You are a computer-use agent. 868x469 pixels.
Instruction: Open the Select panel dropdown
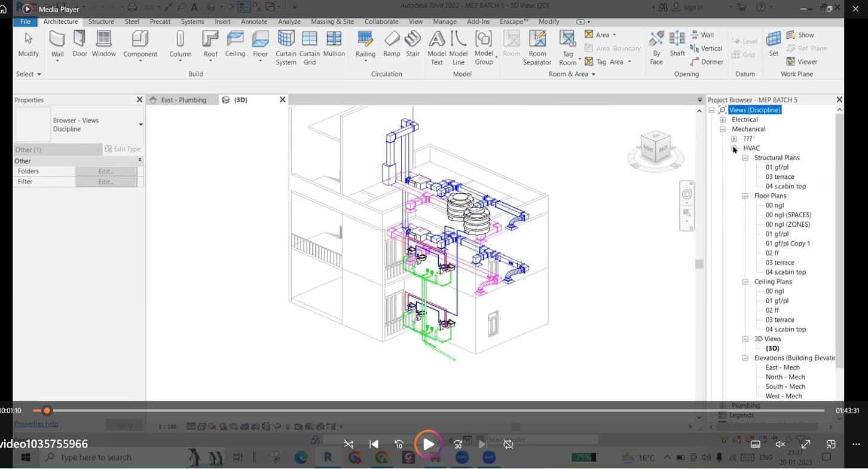coord(29,74)
